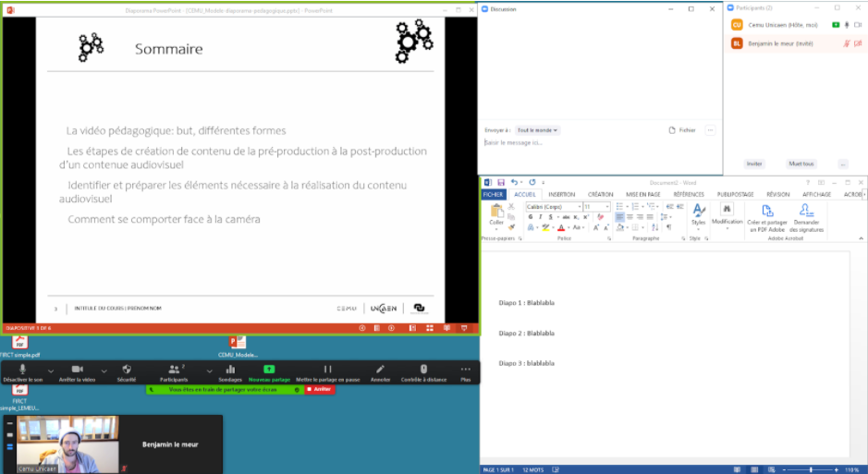
Task: Open the Calibri font name dropdown
Action: pos(579,207)
